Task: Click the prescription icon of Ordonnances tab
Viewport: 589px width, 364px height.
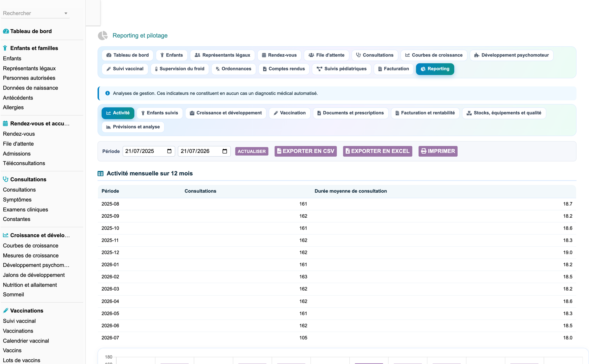Action: tap(218, 69)
